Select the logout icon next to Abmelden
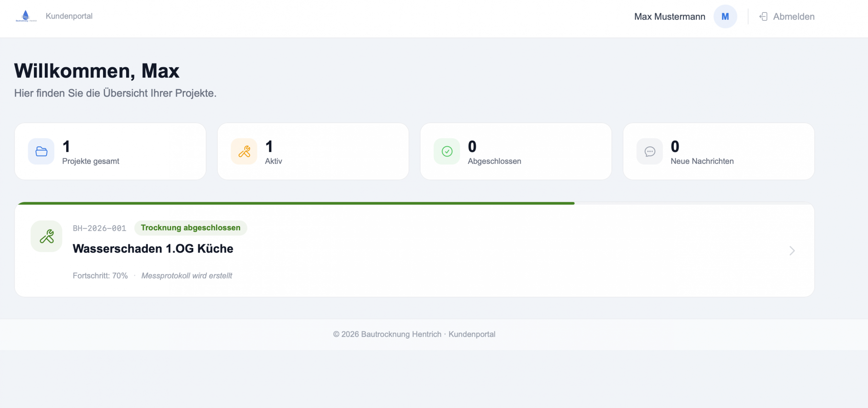Viewport: 868px width, 408px height. pyautogui.click(x=764, y=16)
